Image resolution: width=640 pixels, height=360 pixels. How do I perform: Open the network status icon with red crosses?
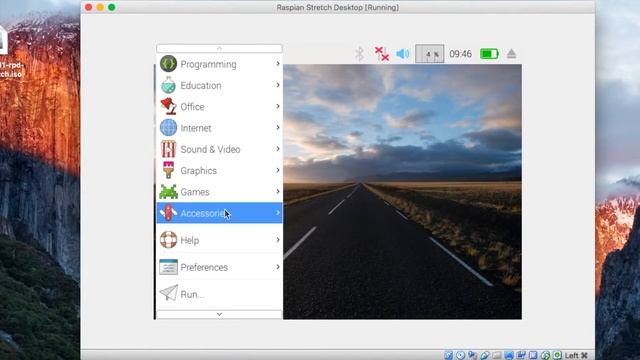point(382,54)
